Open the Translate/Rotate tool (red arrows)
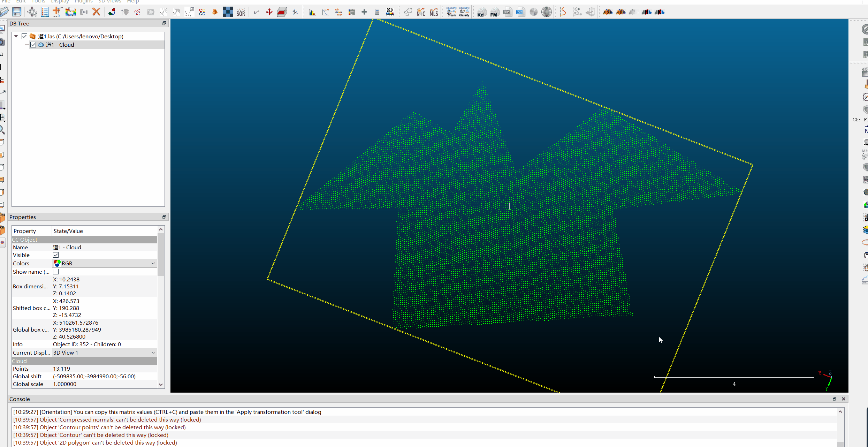This screenshot has height=447, width=868. click(x=269, y=12)
